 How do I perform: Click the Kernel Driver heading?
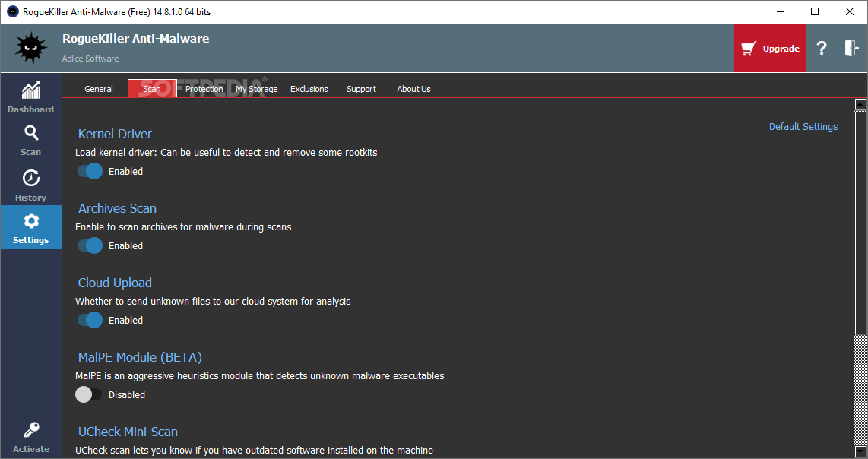point(115,134)
